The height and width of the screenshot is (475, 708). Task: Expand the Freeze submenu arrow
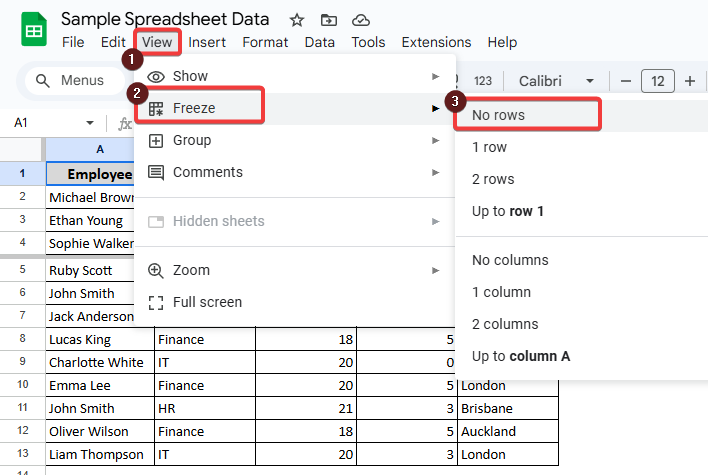[435, 108]
